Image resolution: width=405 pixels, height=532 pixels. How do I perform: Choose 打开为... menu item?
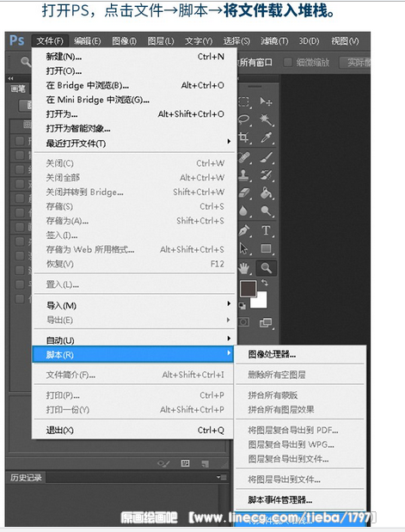(134, 114)
